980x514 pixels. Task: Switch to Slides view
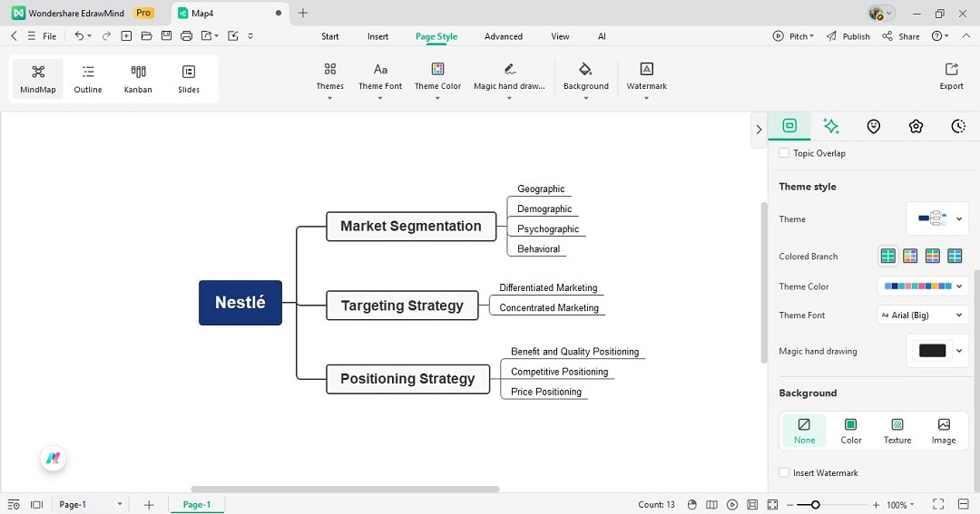point(188,79)
